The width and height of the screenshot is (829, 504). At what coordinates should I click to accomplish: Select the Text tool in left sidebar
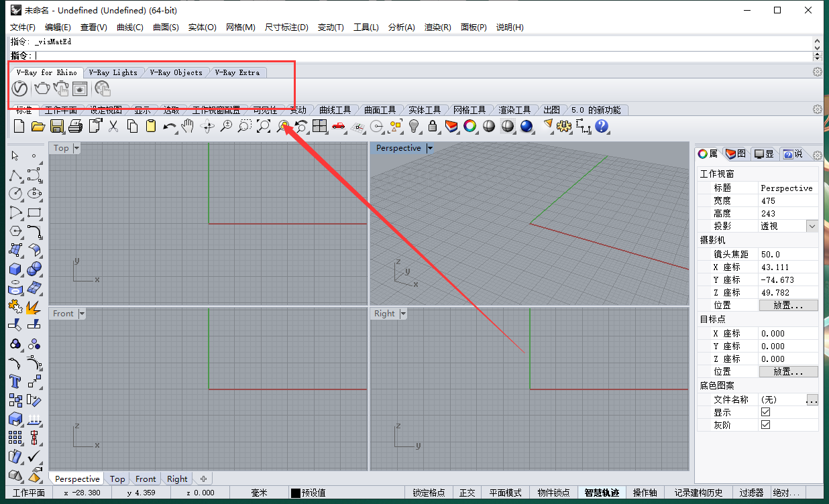point(15,382)
